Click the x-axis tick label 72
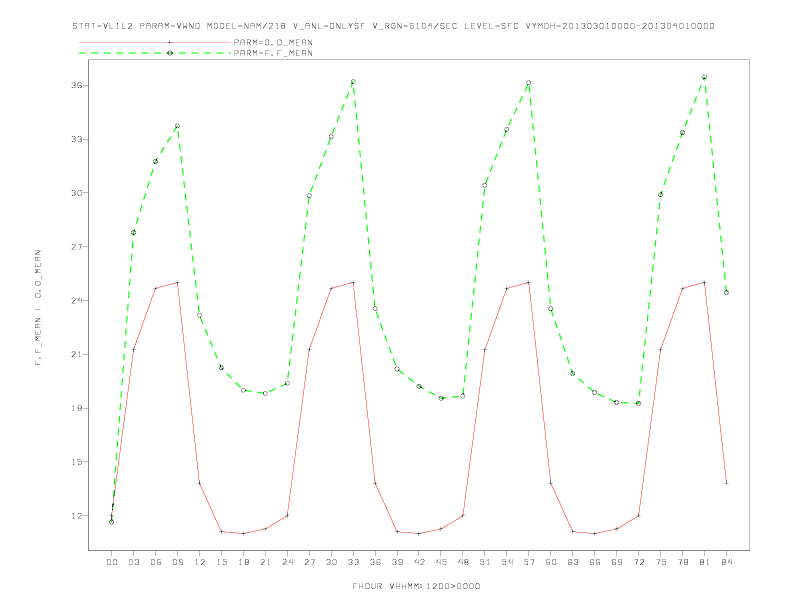792x612 pixels. coord(638,562)
